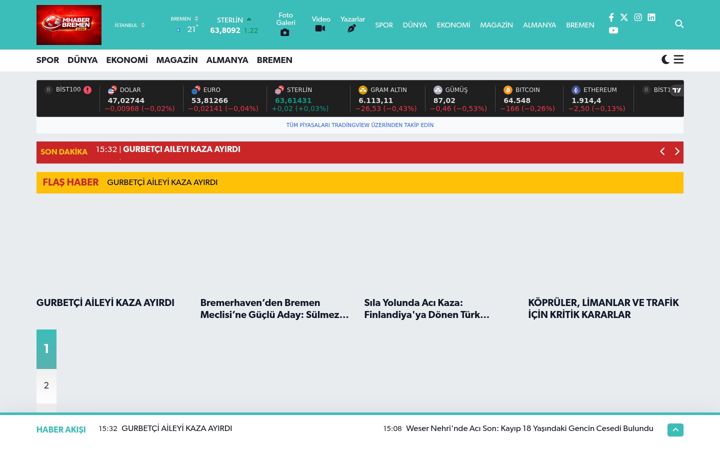Open the İstanbul city dropdown

(129, 25)
